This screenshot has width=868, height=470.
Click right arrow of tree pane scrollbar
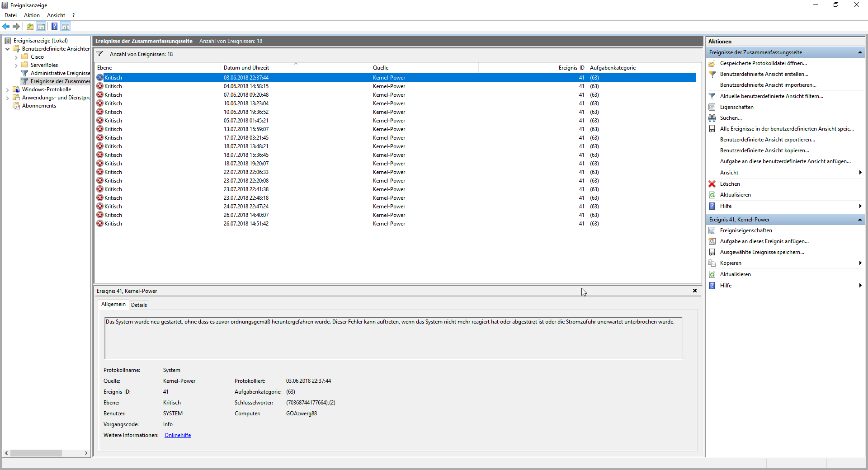coord(86,453)
